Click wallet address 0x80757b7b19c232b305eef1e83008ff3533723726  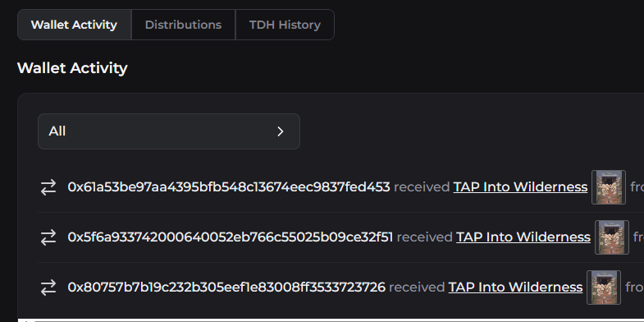226,287
